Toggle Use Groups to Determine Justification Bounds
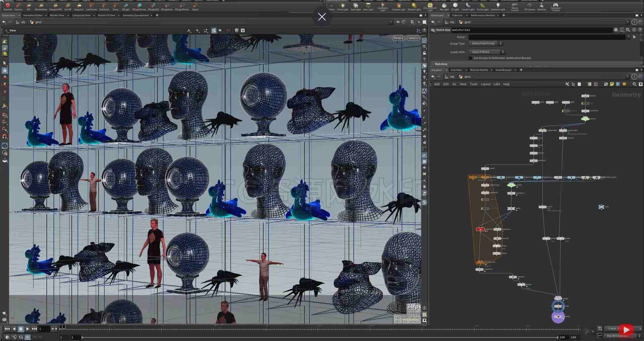This screenshot has height=341, width=644. (470, 58)
